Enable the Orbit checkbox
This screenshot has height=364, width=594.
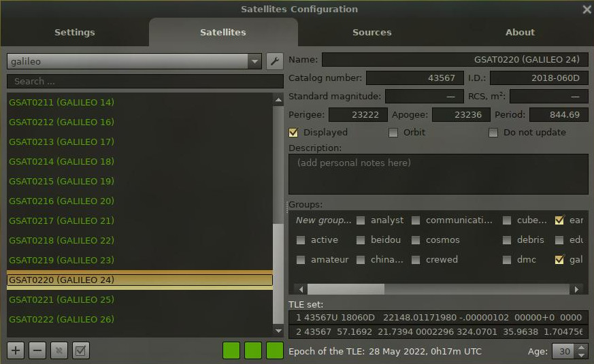tap(393, 133)
